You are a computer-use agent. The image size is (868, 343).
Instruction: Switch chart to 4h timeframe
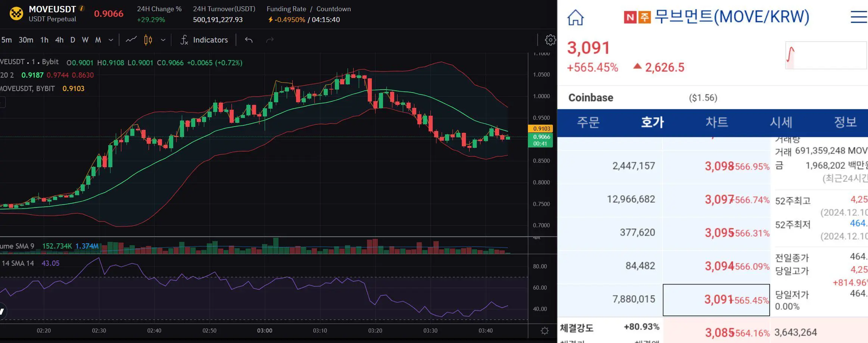[x=59, y=40]
